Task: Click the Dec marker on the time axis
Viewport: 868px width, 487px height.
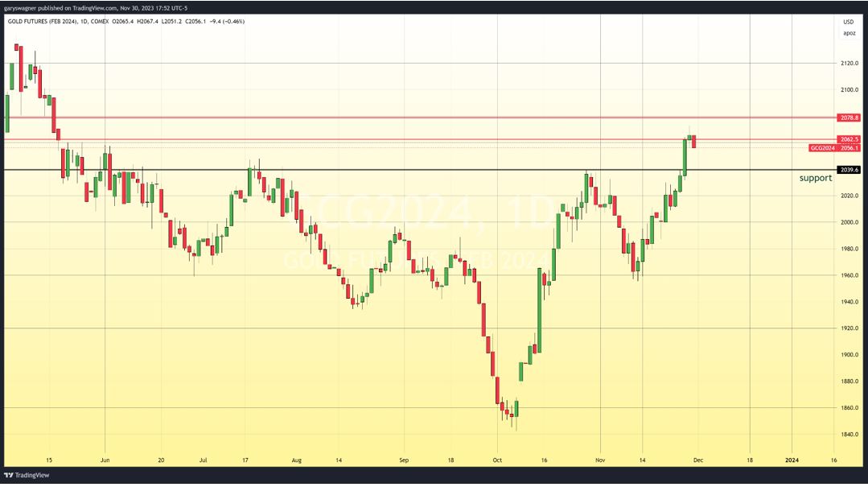Action: coord(697,460)
